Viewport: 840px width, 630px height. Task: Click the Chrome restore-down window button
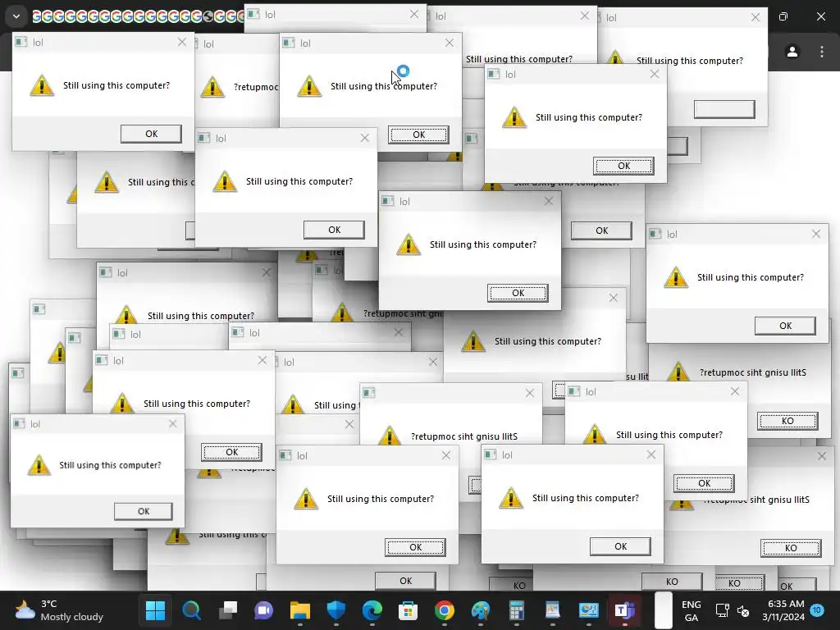783,16
